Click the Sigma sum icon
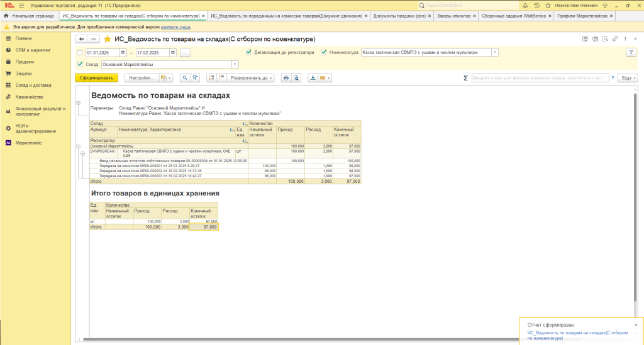The image size is (644, 345). tap(465, 78)
